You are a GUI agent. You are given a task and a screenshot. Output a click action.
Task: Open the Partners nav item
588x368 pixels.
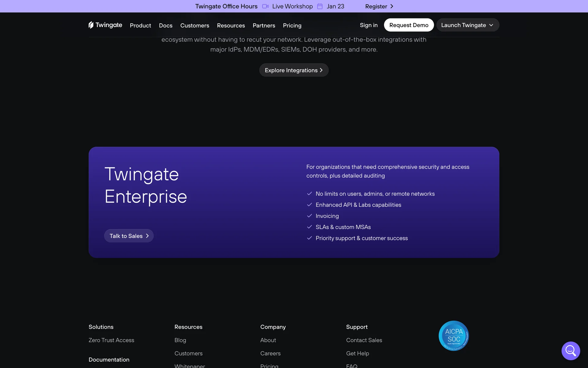tap(264, 25)
